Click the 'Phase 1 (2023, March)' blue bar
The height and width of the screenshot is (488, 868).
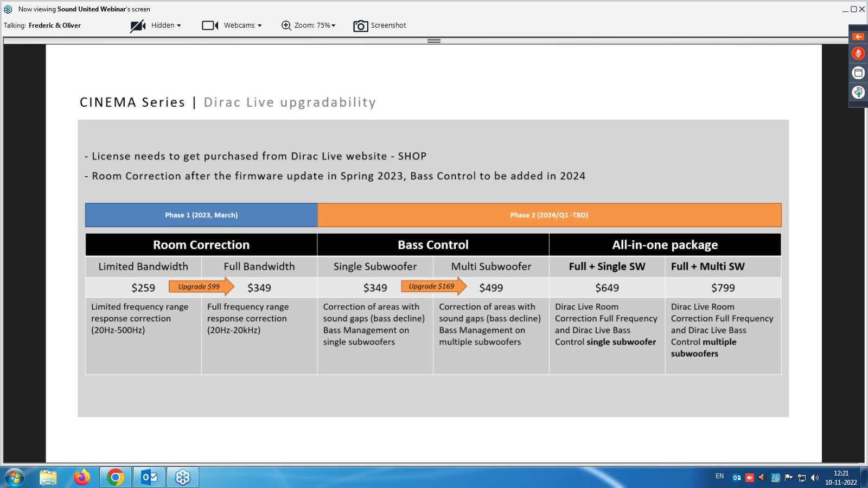(201, 215)
